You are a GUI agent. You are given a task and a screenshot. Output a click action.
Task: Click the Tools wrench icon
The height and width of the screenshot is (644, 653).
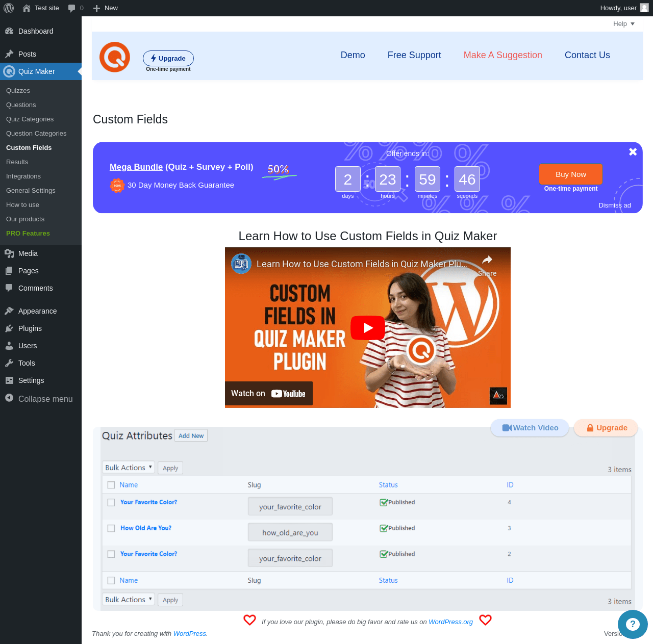click(9, 363)
